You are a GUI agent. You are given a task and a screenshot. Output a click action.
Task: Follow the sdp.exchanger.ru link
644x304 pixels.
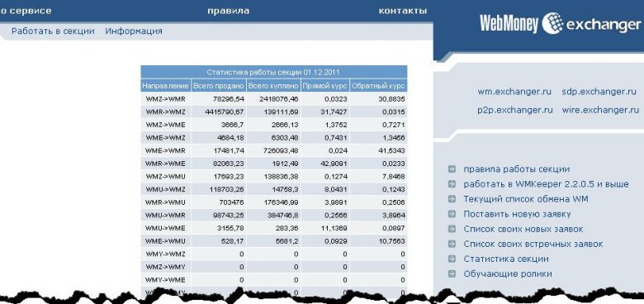click(x=599, y=92)
